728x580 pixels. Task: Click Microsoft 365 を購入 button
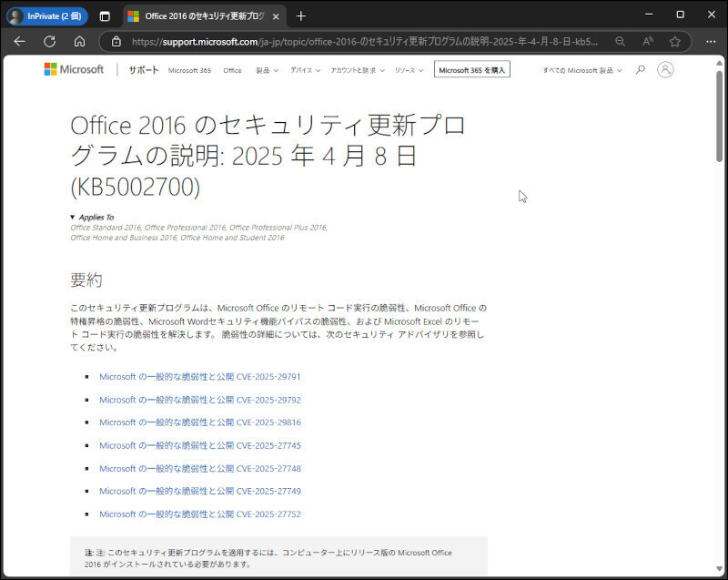[x=471, y=70]
